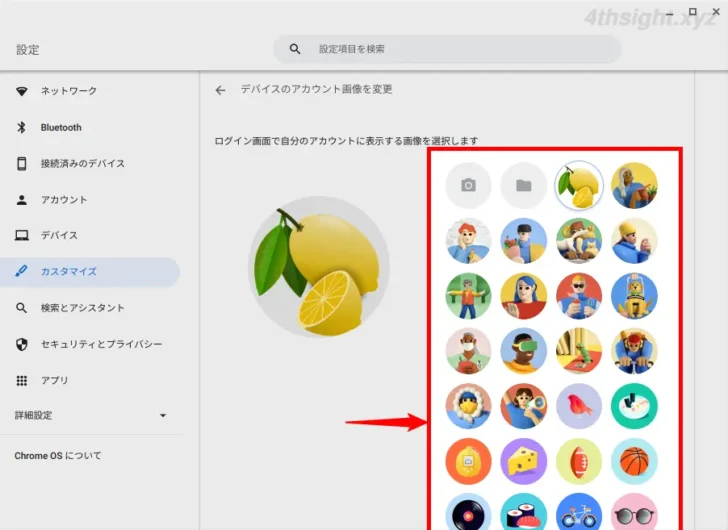Choose the person with megaphone avatar

[x=523, y=407]
